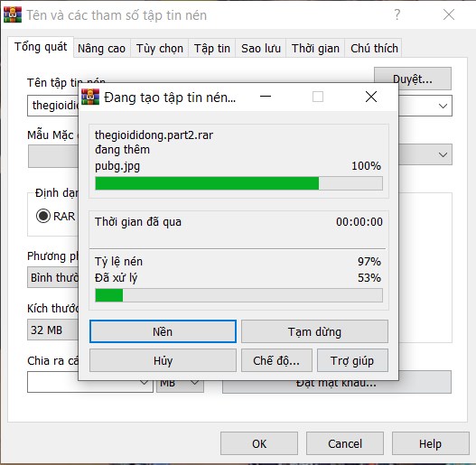Screen dimensions: 476x465
Task: Click the Tỷ lệ nén label
Action: coord(118,262)
